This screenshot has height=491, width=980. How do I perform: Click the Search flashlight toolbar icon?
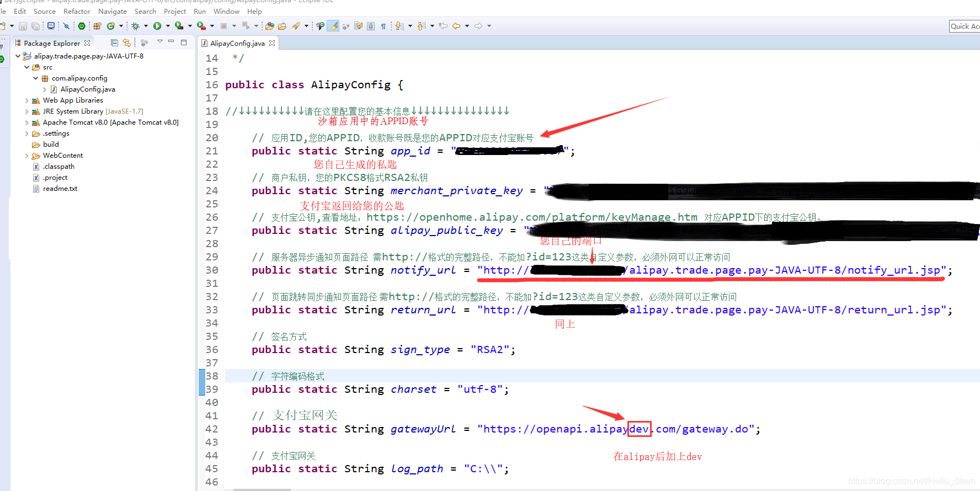coord(296,26)
